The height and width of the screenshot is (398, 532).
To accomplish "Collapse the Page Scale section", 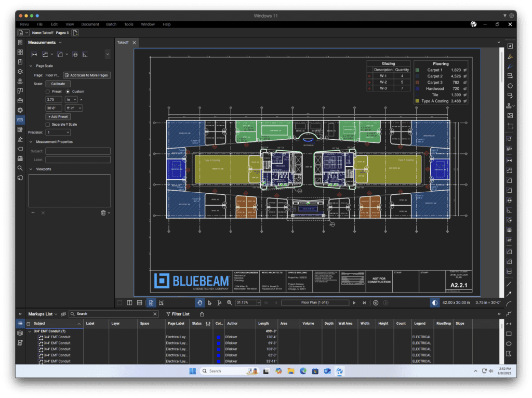I will [31, 66].
